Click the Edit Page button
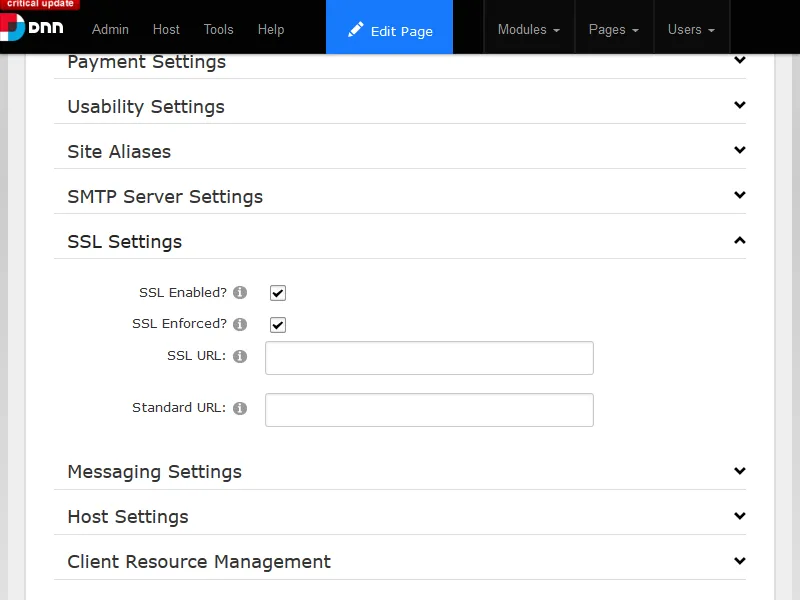800x600 pixels. point(390,30)
